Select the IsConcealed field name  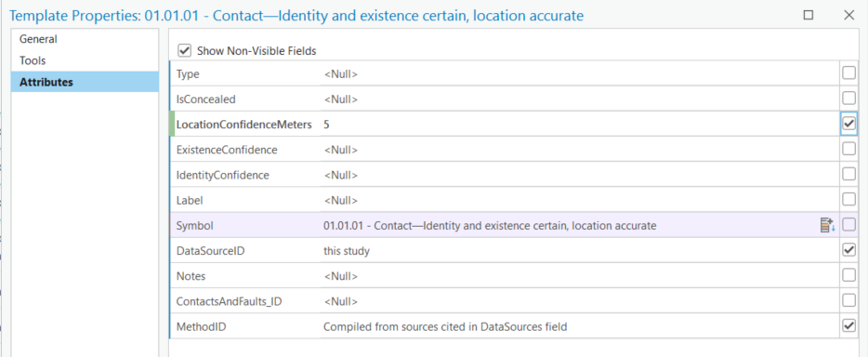pos(206,99)
